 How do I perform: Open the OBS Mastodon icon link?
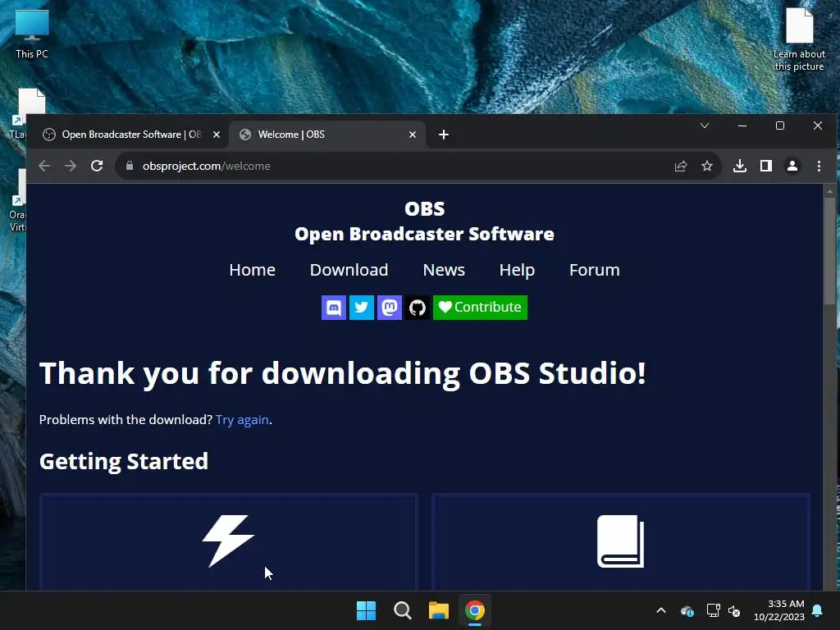[390, 308]
